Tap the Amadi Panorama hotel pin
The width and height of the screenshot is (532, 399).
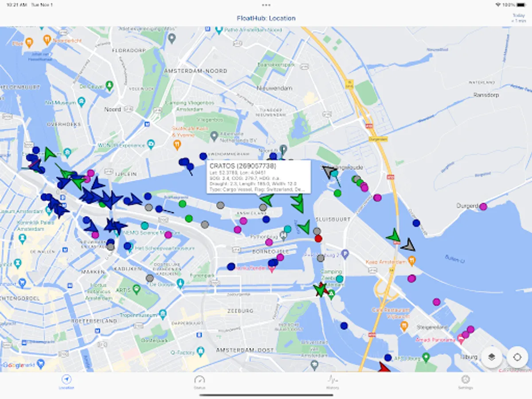pos(461,340)
